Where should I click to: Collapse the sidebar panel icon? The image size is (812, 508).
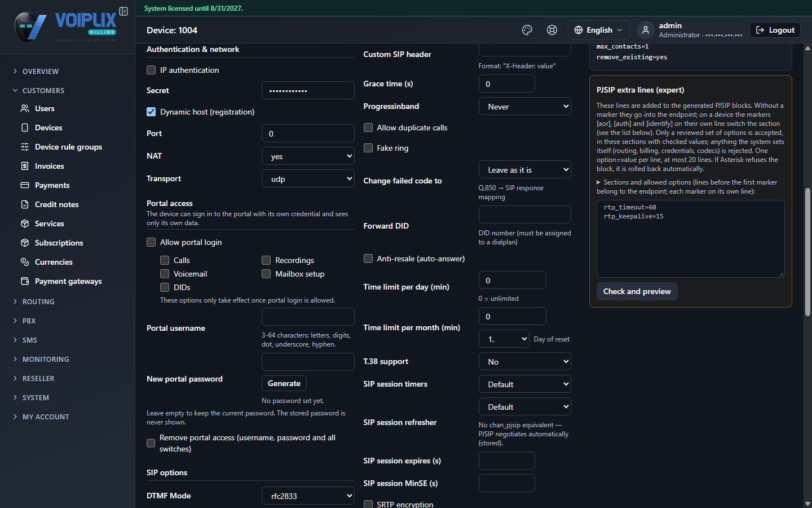(x=123, y=11)
